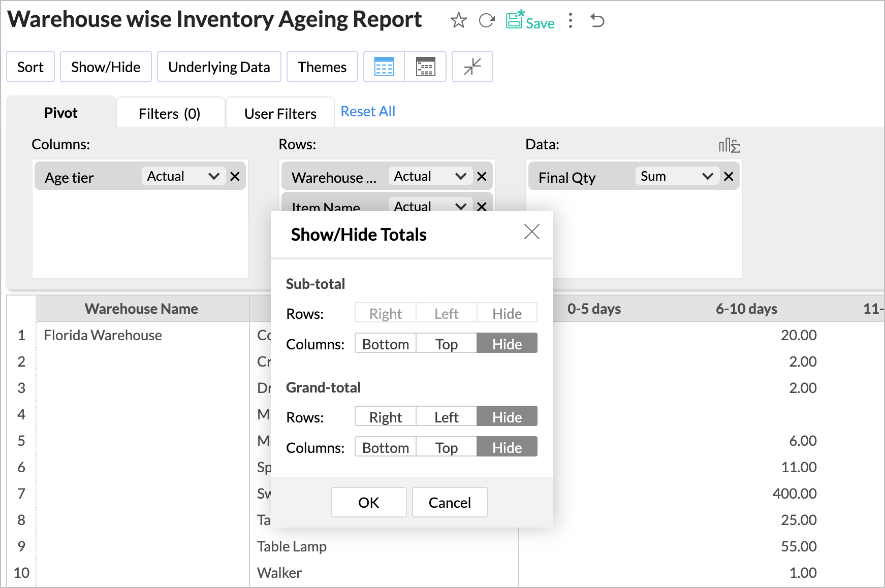
Task: Switch to the Pivot tab
Action: coord(61,112)
